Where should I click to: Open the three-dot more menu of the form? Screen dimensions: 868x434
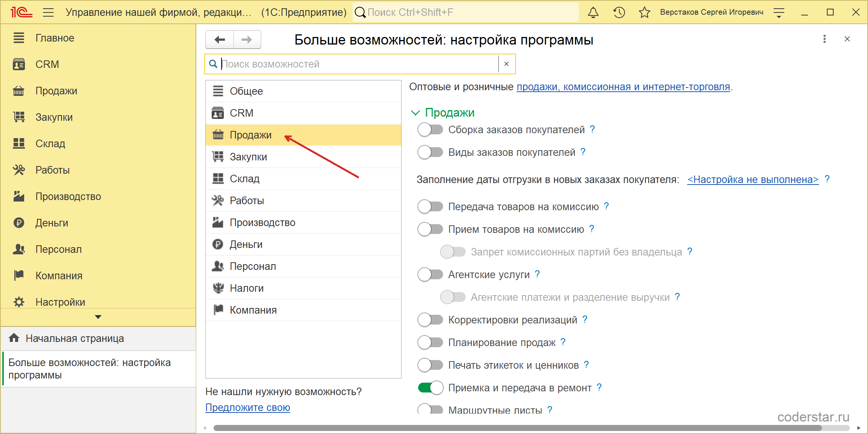(825, 39)
